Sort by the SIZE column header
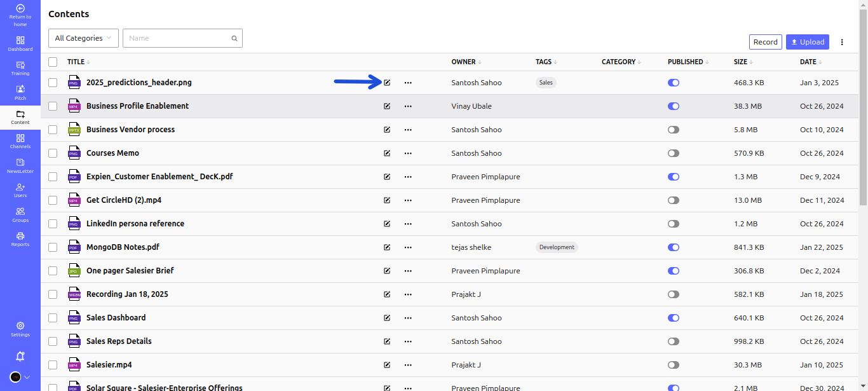This screenshot has width=868, height=391. pos(740,62)
